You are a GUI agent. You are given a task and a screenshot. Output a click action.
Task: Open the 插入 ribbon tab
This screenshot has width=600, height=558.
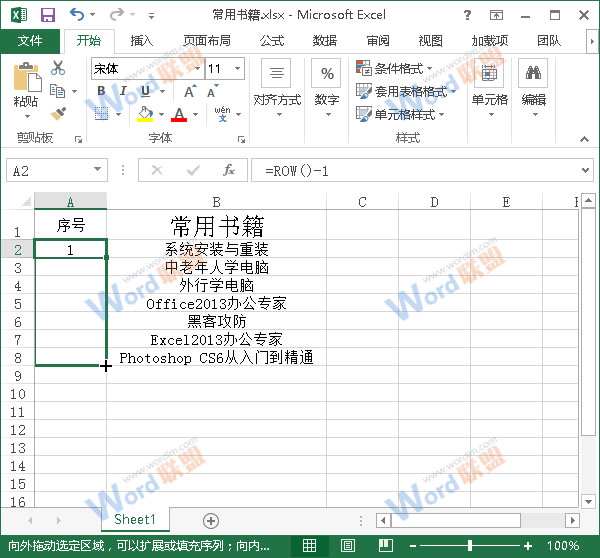coord(142,41)
